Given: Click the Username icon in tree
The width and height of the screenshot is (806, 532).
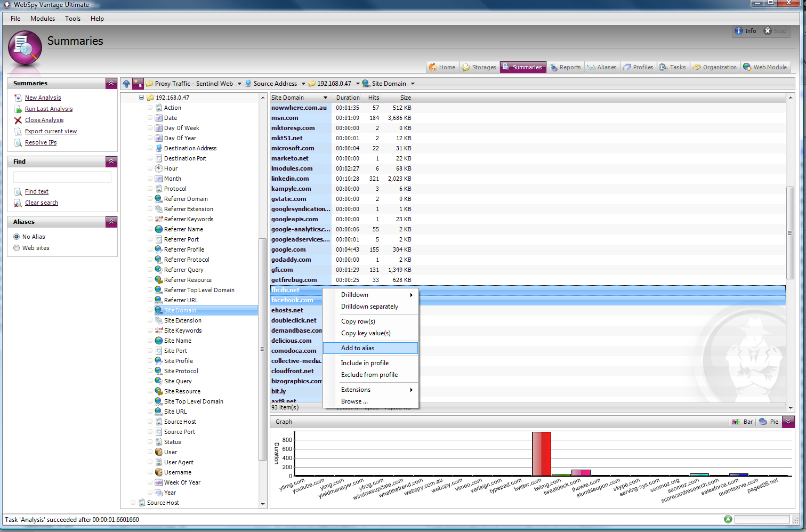Looking at the screenshot, I should [159, 472].
